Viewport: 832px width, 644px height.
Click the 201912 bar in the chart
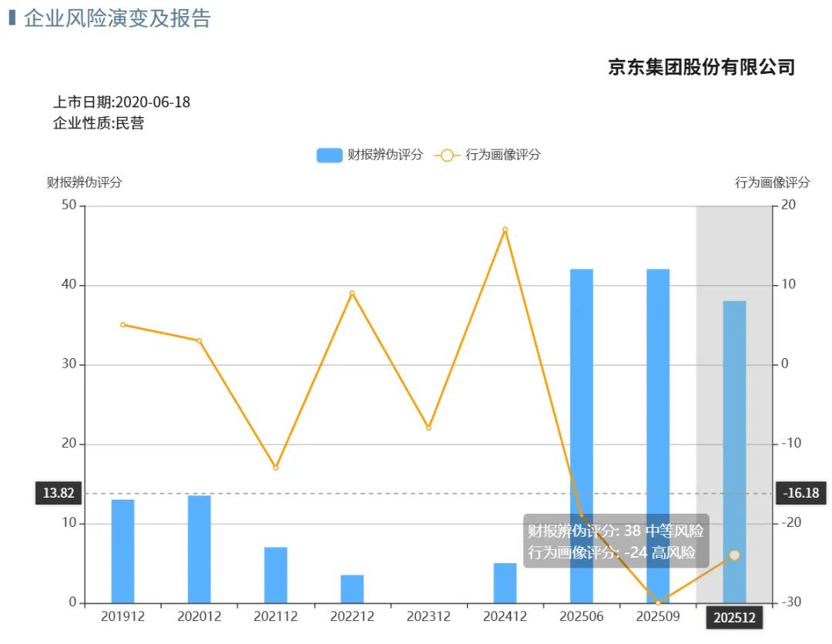tap(122, 551)
